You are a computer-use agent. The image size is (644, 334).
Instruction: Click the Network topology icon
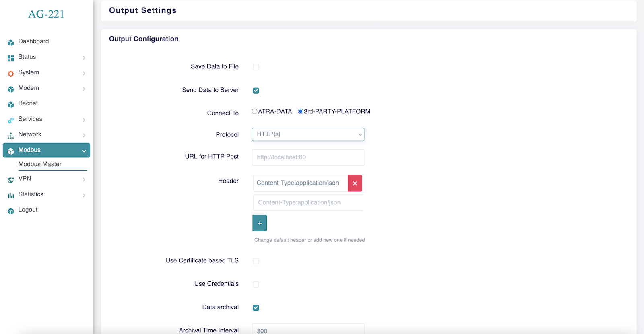(x=11, y=136)
